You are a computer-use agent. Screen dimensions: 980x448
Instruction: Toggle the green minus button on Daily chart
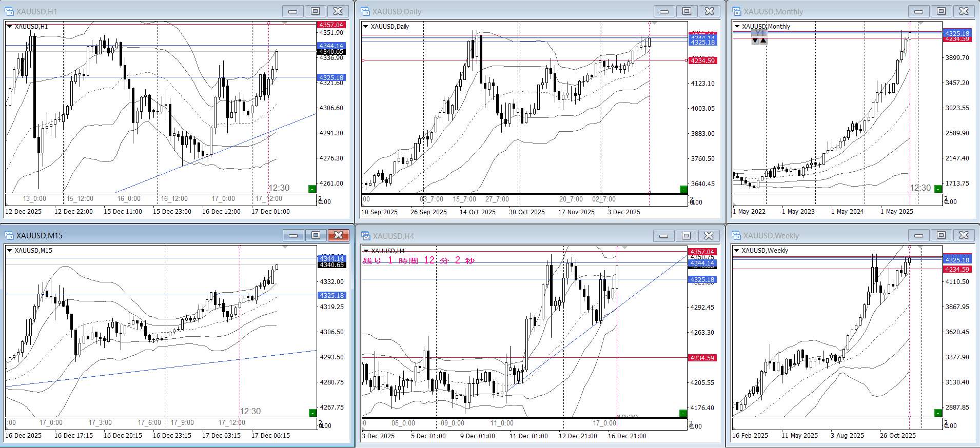tap(683, 190)
